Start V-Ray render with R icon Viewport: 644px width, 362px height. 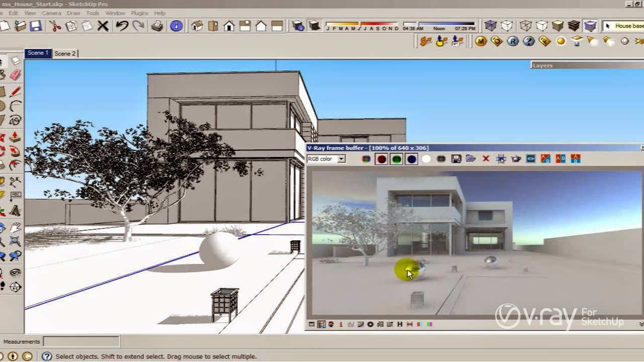point(513,41)
